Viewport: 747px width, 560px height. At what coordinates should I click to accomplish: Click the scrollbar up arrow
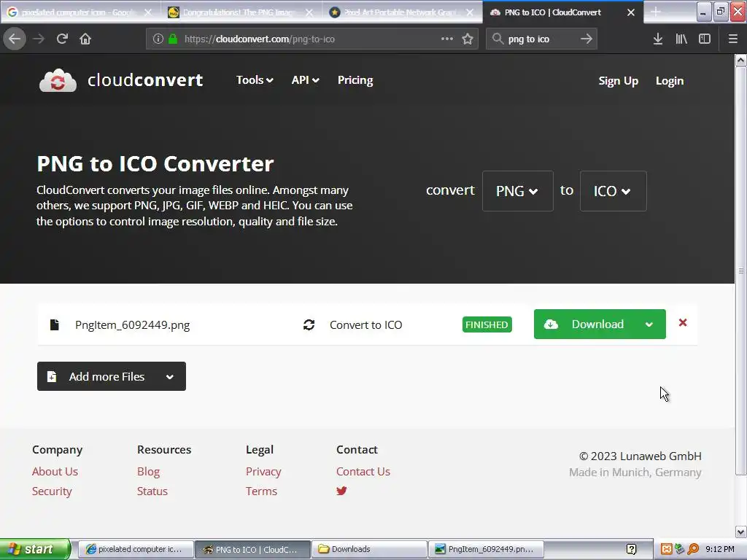click(740, 60)
